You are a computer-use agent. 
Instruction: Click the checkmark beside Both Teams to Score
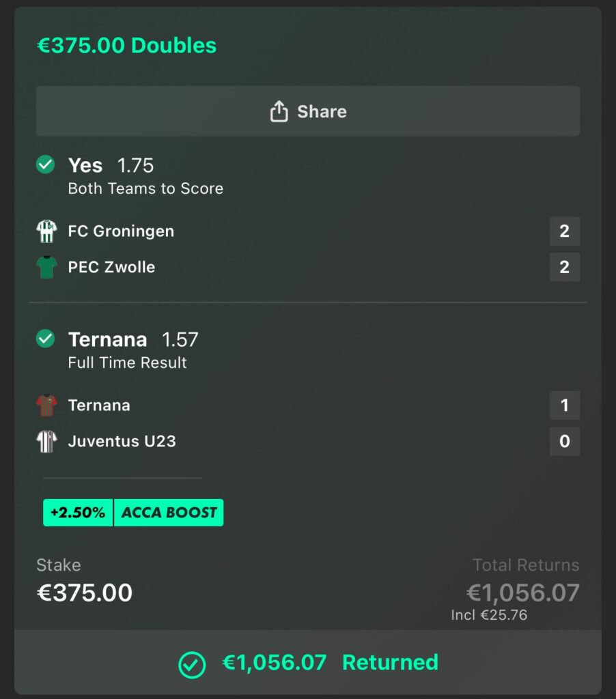point(45,165)
